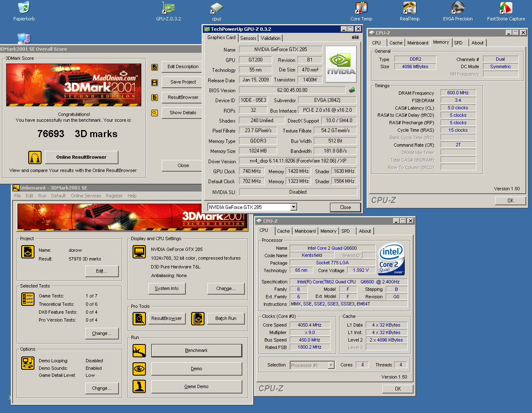Launch the RealTemp desktop icon
The width and height of the screenshot is (532, 413).
(x=409, y=11)
